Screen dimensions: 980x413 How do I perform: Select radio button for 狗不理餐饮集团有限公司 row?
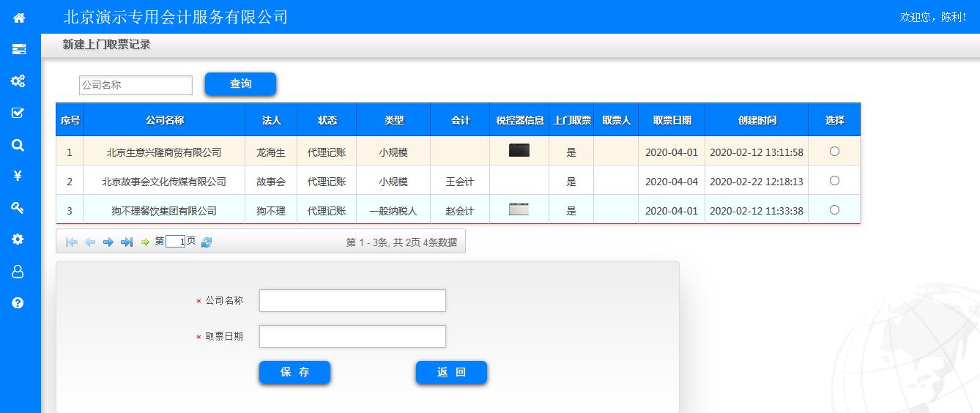click(x=834, y=210)
